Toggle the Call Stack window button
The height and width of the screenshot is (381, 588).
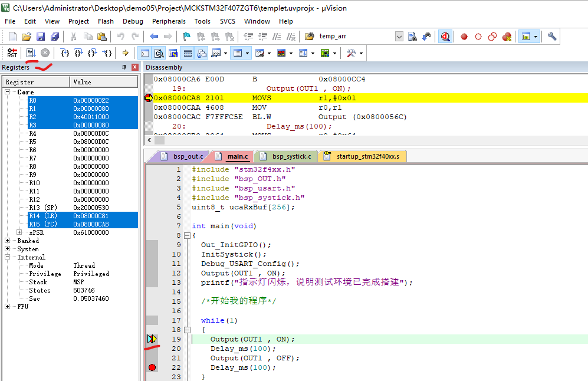202,53
